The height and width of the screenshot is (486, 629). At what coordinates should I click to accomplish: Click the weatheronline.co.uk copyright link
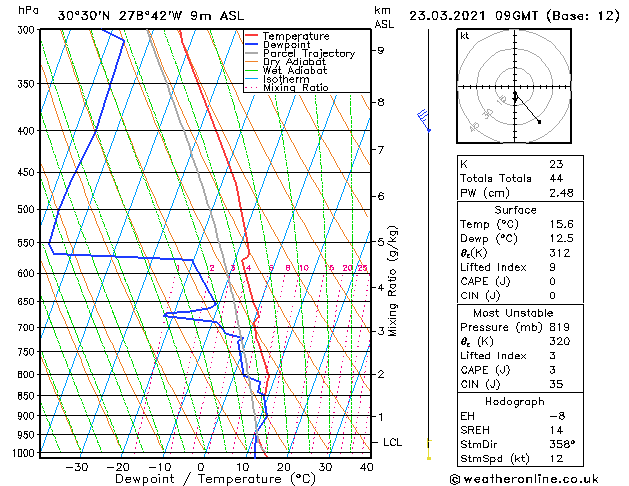[x=524, y=479]
